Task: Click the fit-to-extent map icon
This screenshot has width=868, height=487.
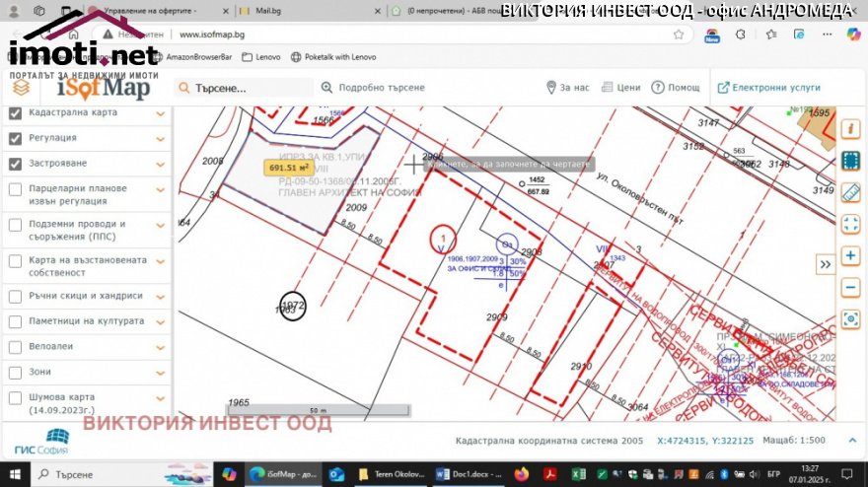Action: pyautogui.click(x=850, y=224)
